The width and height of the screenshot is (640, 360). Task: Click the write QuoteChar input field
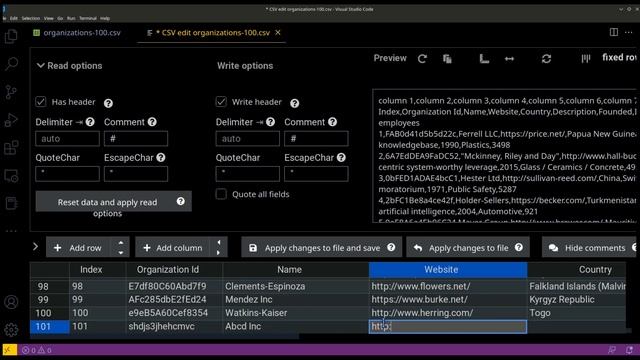coord(248,173)
